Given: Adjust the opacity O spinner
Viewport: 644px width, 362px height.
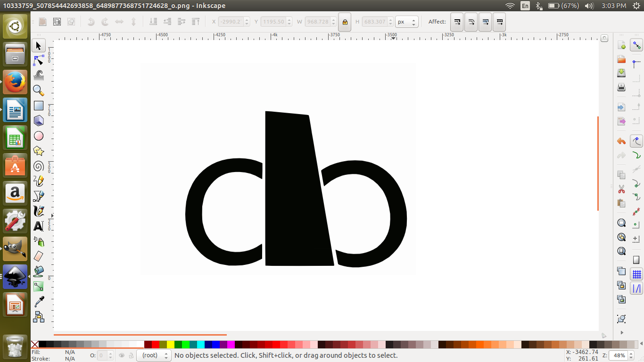Looking at the screenshot, I should tap(111, 355).
